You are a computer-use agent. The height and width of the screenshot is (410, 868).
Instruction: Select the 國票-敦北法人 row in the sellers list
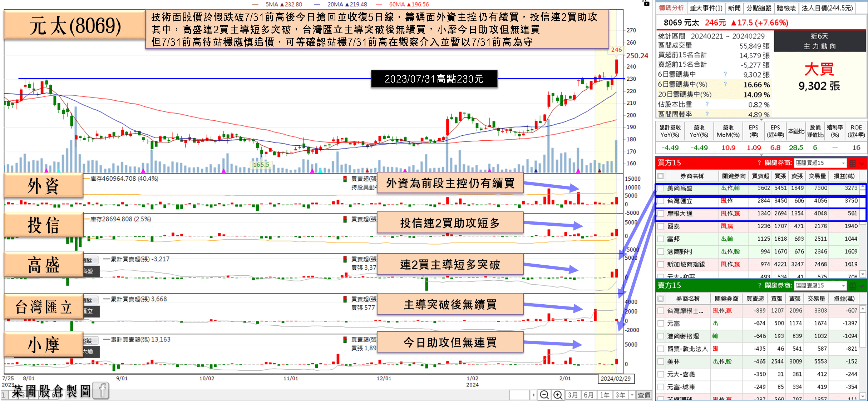757,349
